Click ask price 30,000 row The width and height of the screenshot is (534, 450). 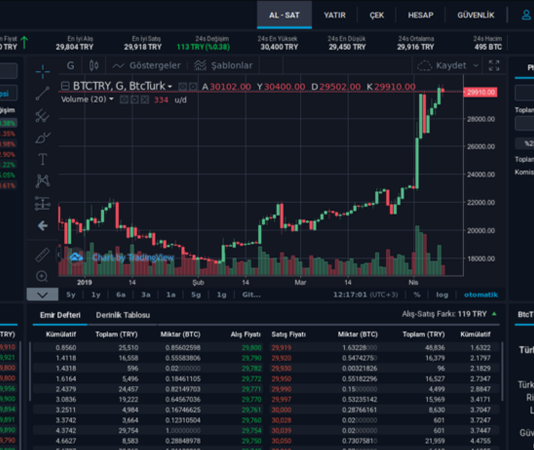coord(281,410)
